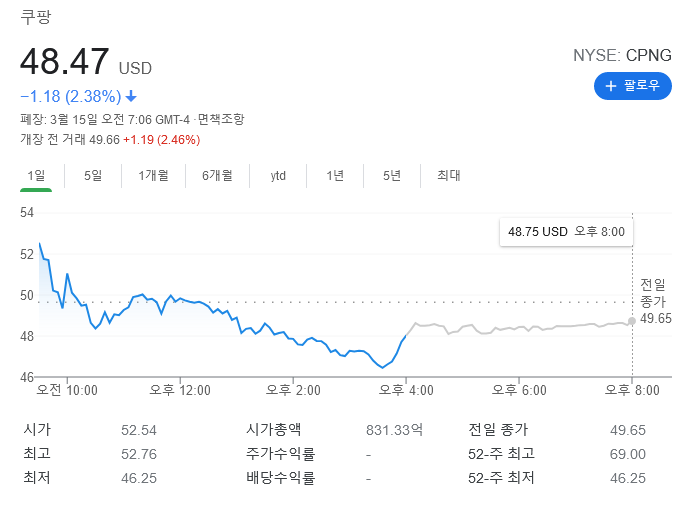Image resolution: width=686 pixels, height=513 pixels.
Task: Click the plus icon on the 팔로우 button
Action: point(611,86)
